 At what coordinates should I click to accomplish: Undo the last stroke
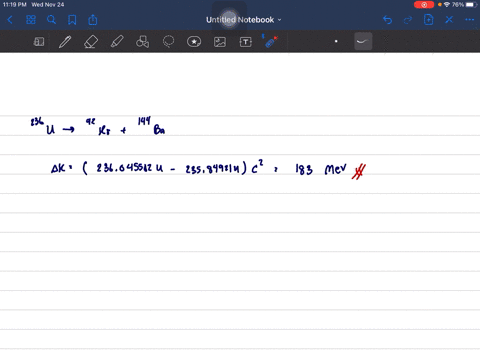tap(387, 20)
